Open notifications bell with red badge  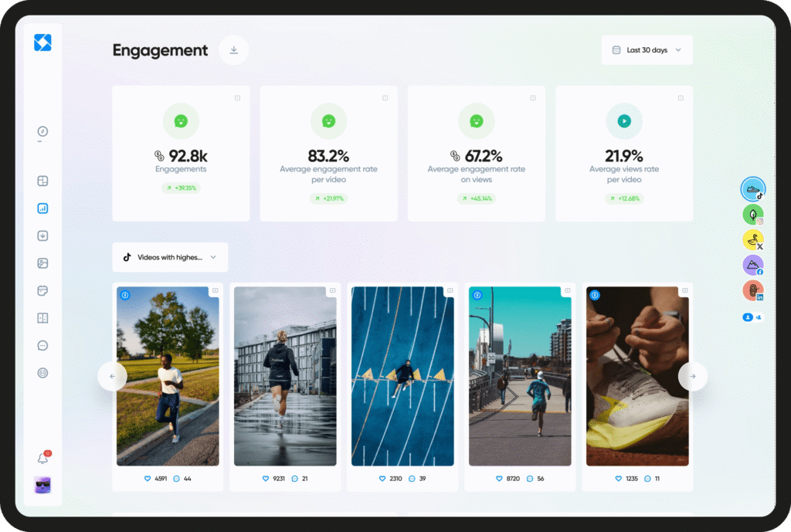[44, 457]
